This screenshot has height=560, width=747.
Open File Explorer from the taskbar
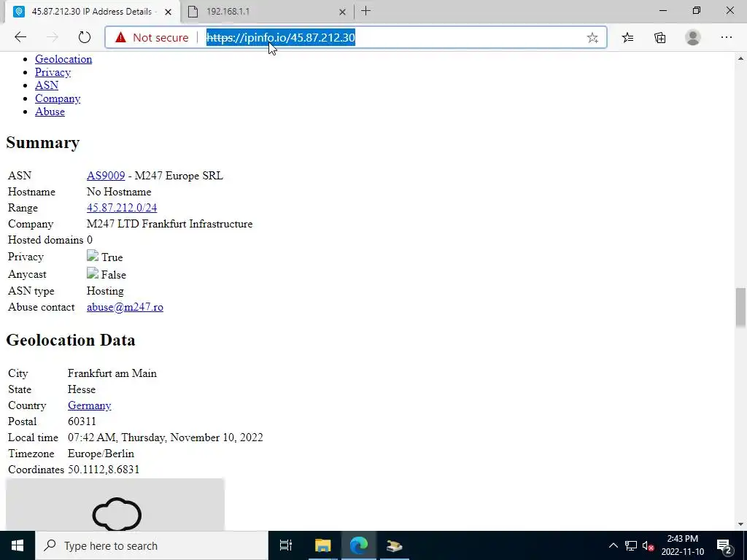tap(322, 545)
